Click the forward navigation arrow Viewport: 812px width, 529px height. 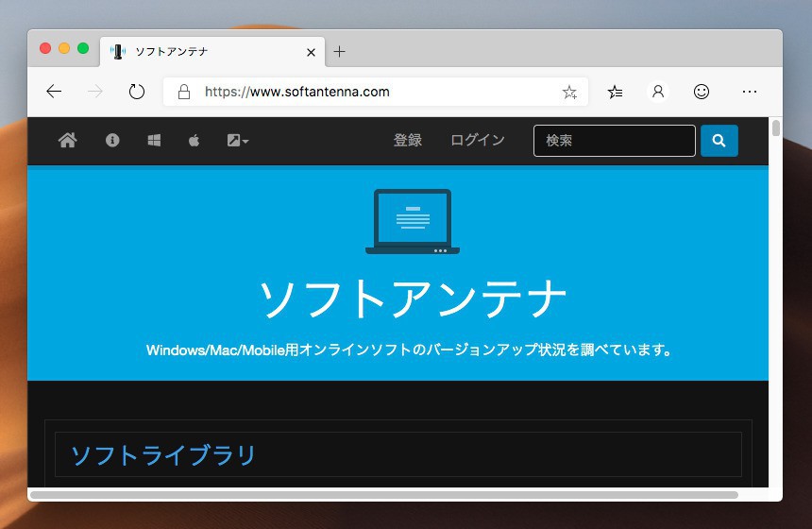click(x=95, y=92)
